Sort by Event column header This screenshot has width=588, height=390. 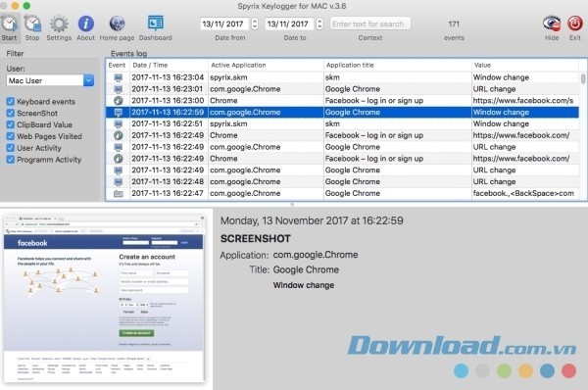117,66
